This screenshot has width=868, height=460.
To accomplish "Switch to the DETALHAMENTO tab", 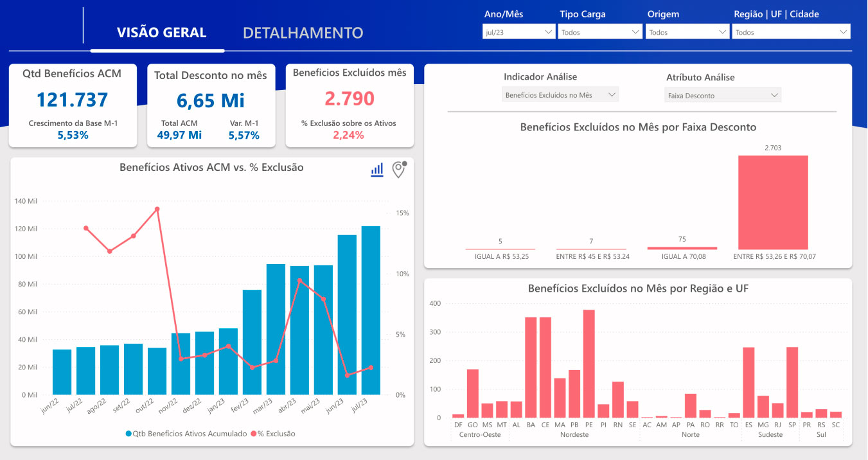I will 303,33.
